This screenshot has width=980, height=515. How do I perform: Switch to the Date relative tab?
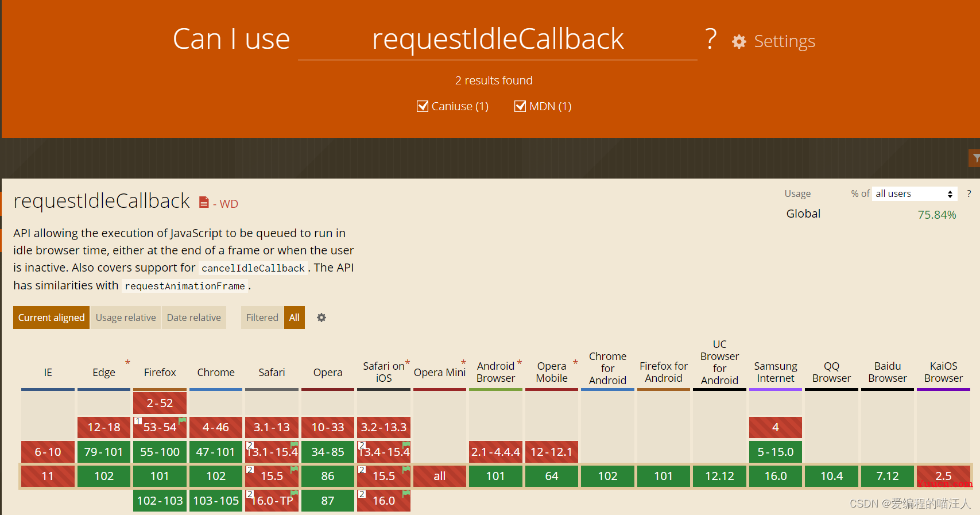point(194,317)
